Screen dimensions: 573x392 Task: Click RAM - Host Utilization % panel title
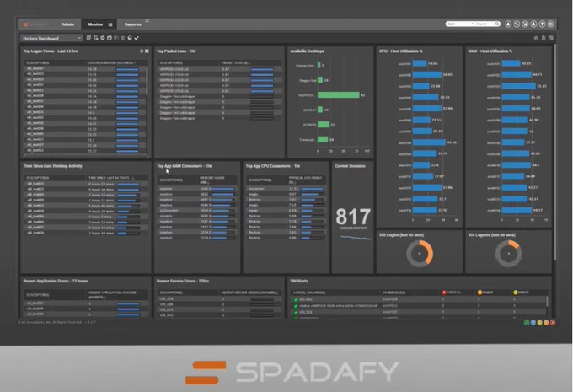(490, 51)
